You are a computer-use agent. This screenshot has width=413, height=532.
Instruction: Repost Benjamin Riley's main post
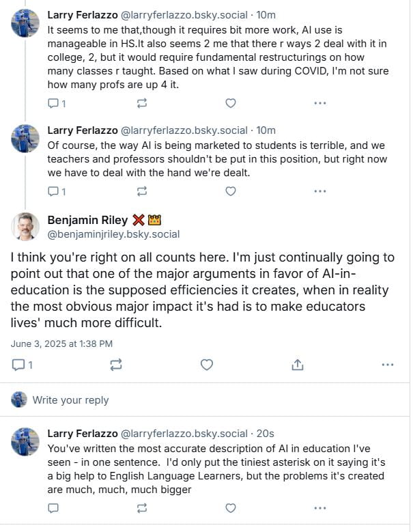[x=116, y=365]
